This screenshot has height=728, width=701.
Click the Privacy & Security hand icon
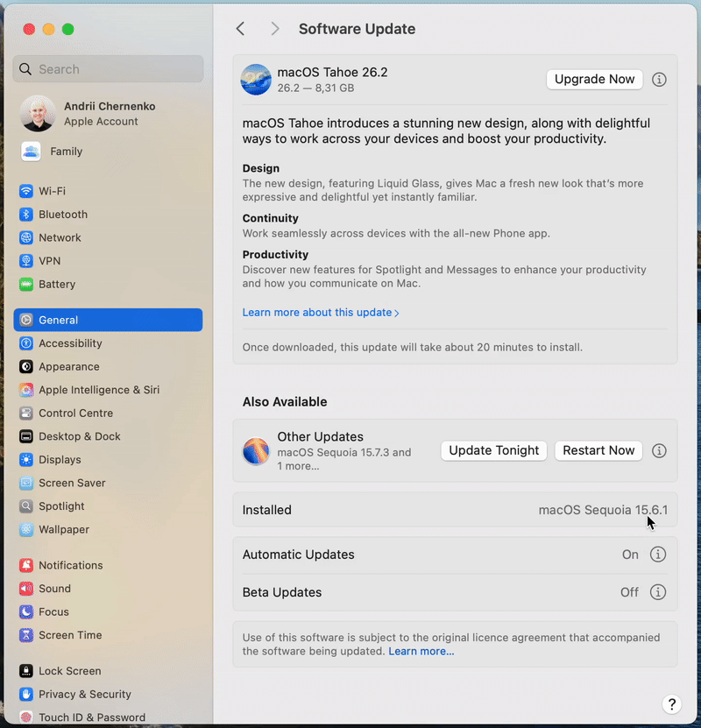coord(26,694)
